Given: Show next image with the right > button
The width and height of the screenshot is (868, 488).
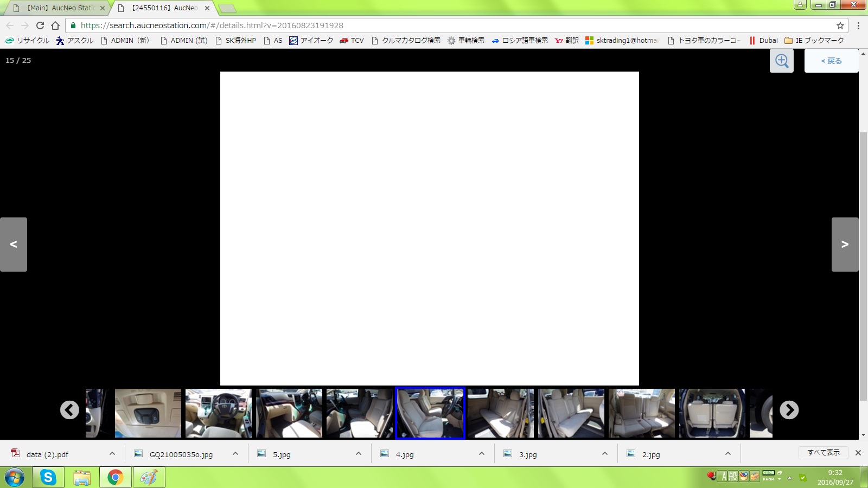Looking at the screenshot, I should coord(845,245).
